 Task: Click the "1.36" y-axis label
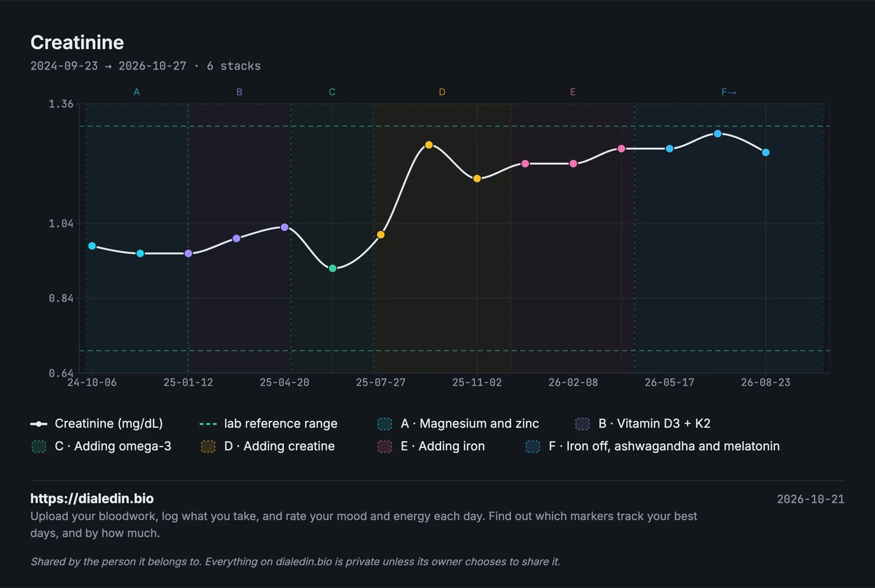[61, 104]
